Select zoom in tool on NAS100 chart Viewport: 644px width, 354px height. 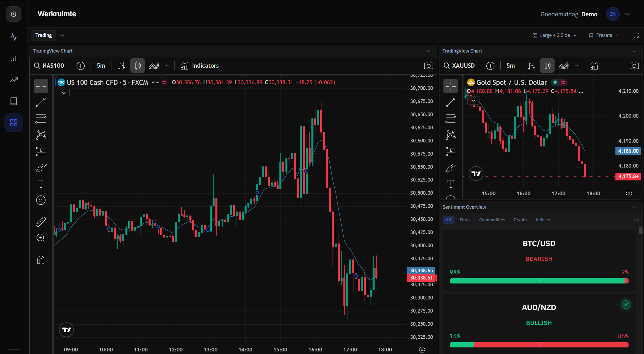(x=41, y=238)
